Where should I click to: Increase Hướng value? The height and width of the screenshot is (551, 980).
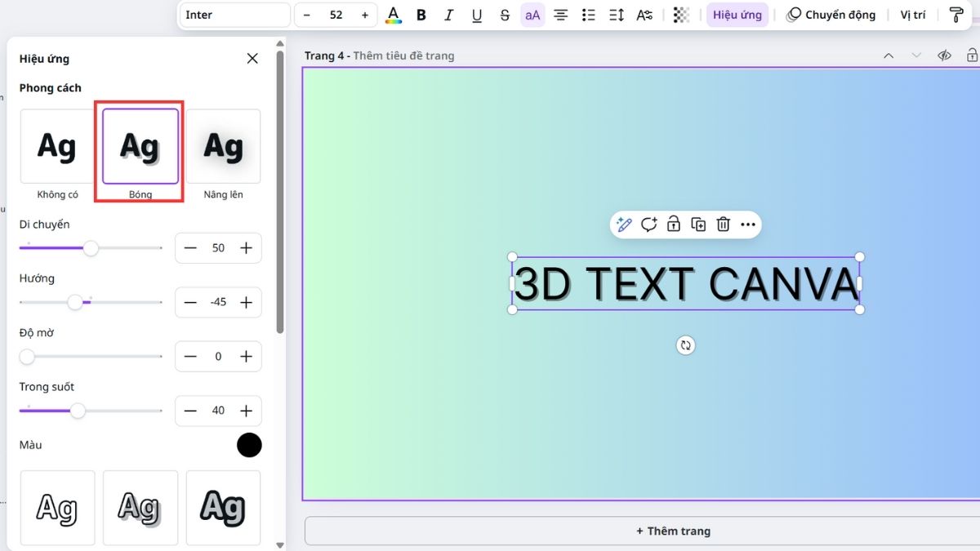pyautogui.click(x=246, y=302)
